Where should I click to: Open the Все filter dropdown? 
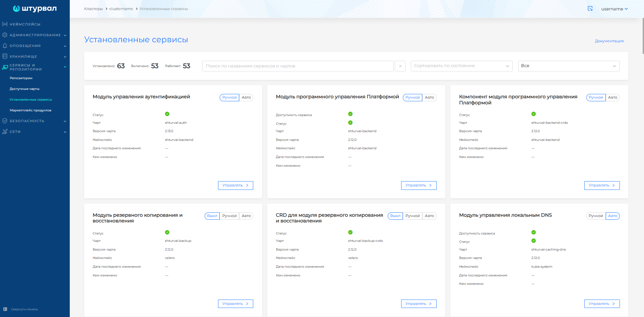coord(569,66)
